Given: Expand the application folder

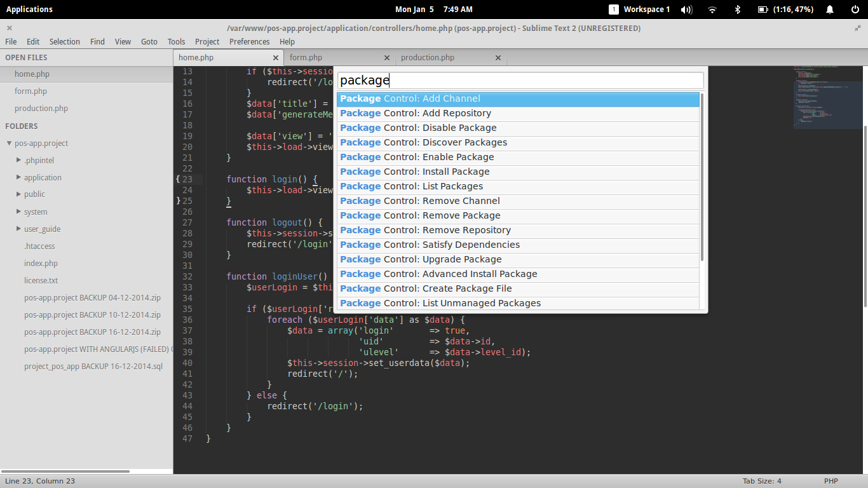Looking at the screenshot, I should 18,177.
